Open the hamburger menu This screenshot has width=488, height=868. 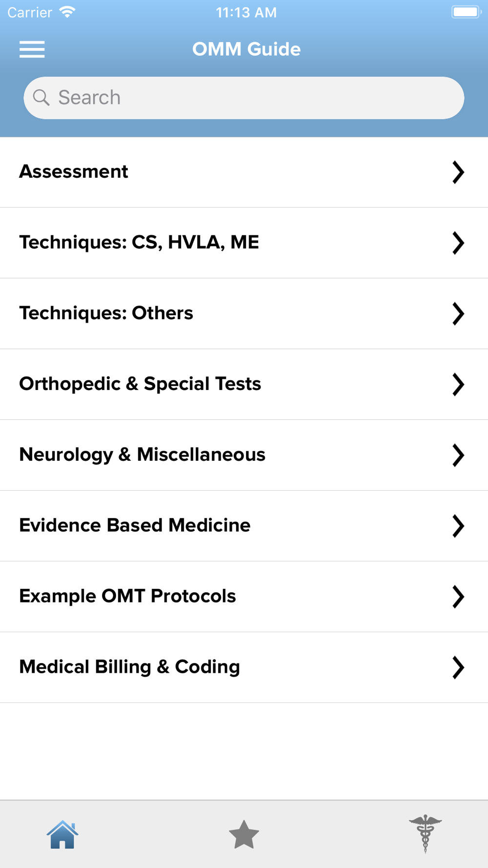(x=32, y=49)
